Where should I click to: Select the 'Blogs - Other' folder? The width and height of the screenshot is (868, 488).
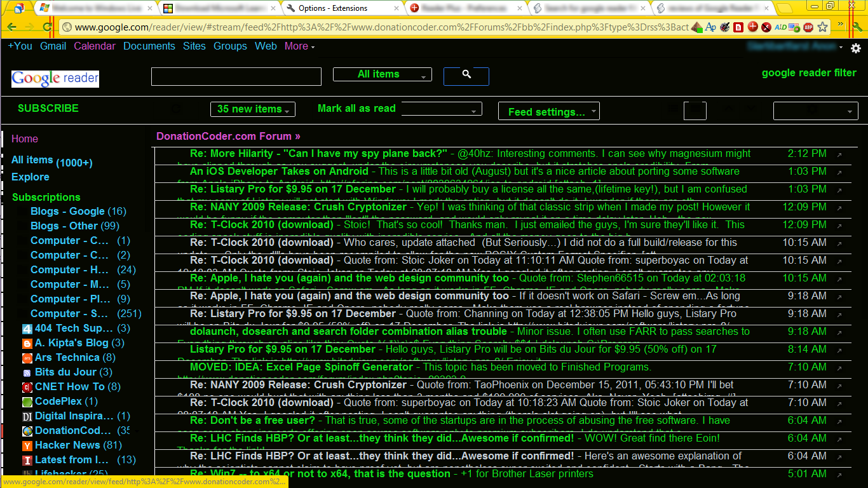coord(75,226)
